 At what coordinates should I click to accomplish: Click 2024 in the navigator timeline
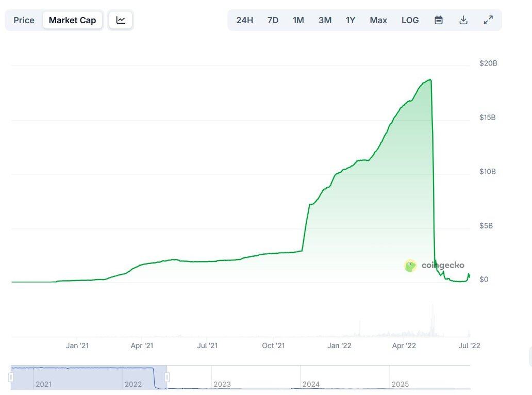tap(311, 384)
